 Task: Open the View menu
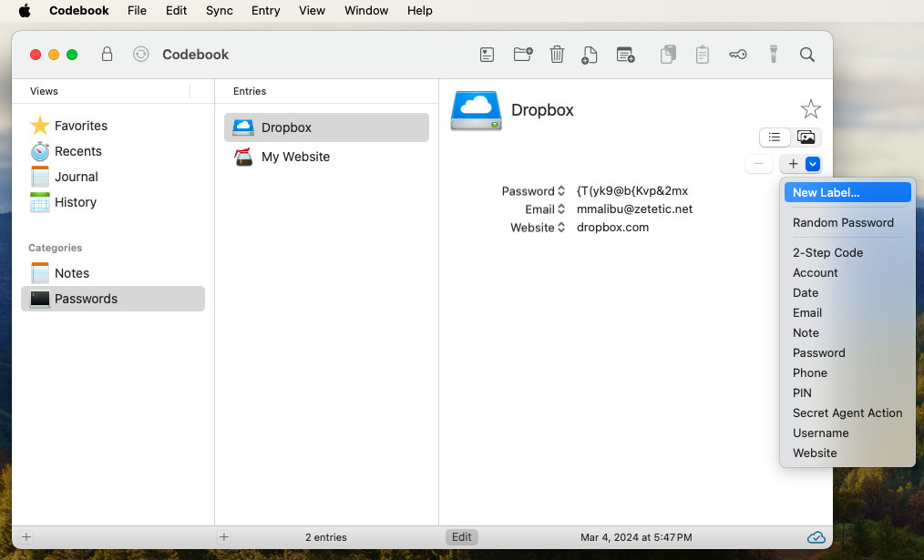[x=312, y=11]
